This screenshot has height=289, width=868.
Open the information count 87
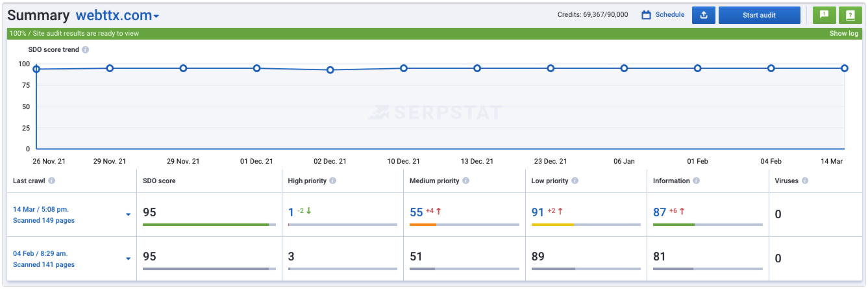coord(660,212)
